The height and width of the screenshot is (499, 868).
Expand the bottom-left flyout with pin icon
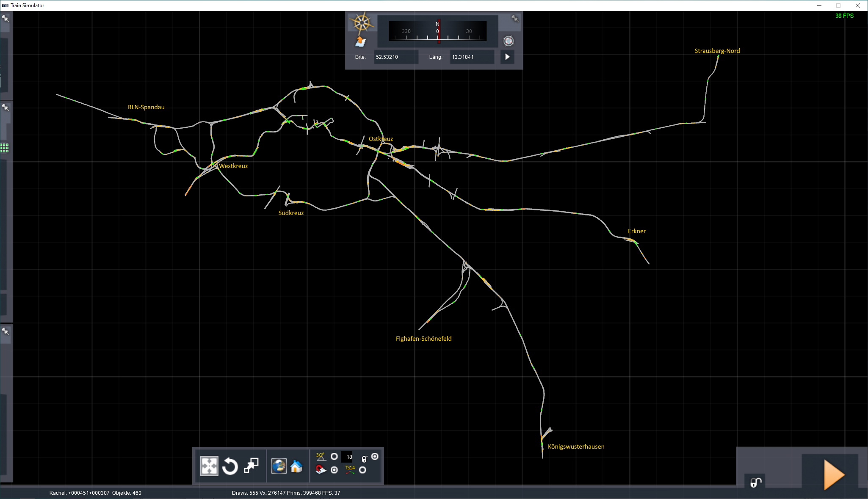click(x=6, y=331)
